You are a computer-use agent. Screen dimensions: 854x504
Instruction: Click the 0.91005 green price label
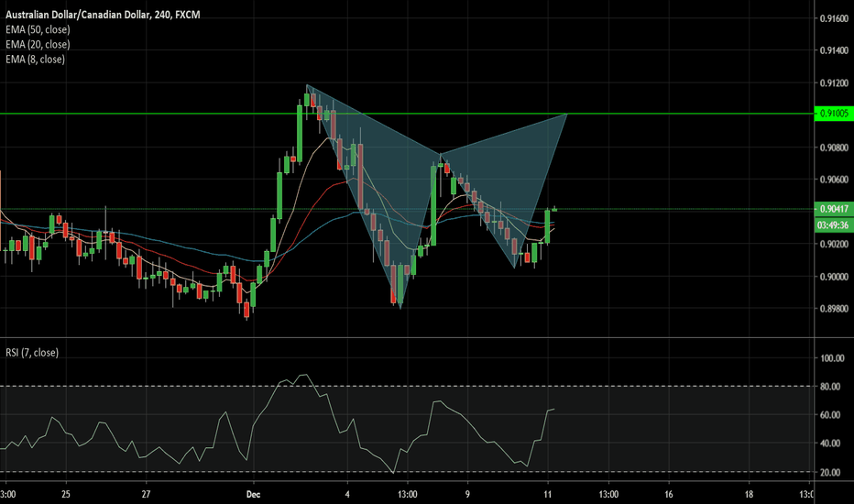click(x=834, y=114)
